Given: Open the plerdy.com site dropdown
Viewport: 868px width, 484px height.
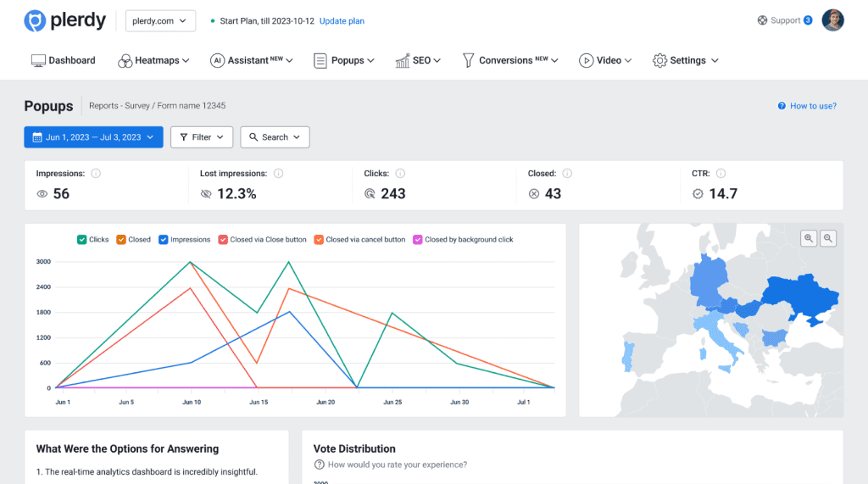Looking at the screenshot, I should pos(160,21).
